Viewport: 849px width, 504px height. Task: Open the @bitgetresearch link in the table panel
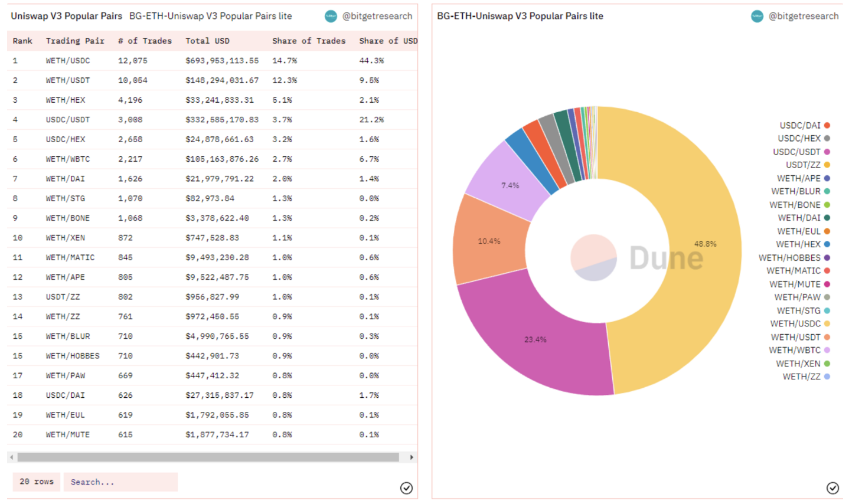[x=377, y=17]
